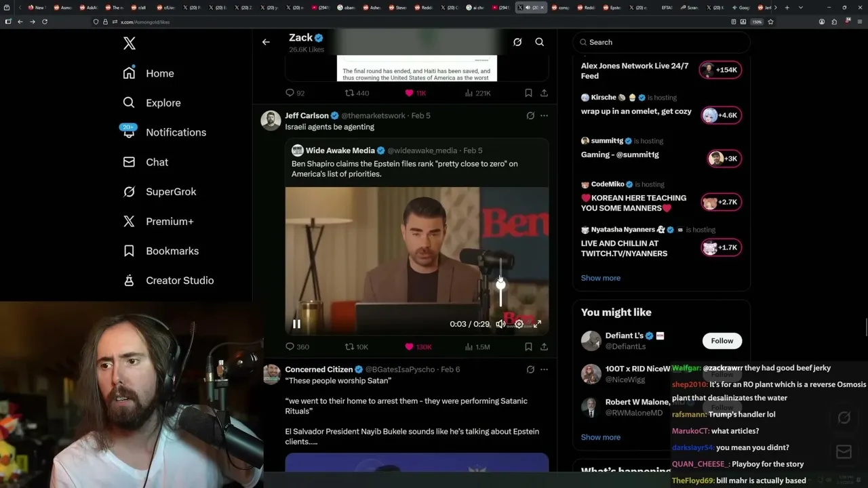
Task: Open Explore from the sidebar
Action: pos(152,103)
